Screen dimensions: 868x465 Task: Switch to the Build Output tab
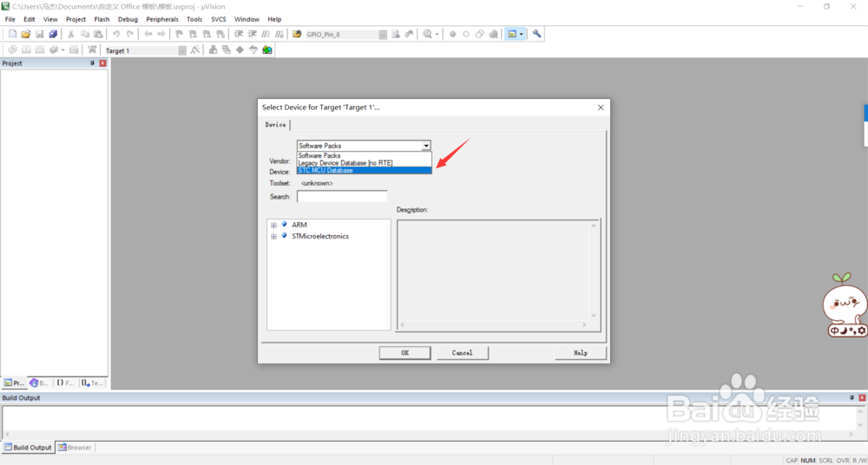click(x=28, y=448)
